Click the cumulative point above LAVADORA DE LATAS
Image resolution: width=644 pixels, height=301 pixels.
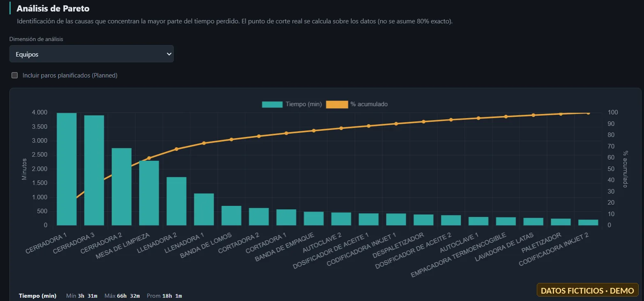pyautogui.click(x=534, y=115)
